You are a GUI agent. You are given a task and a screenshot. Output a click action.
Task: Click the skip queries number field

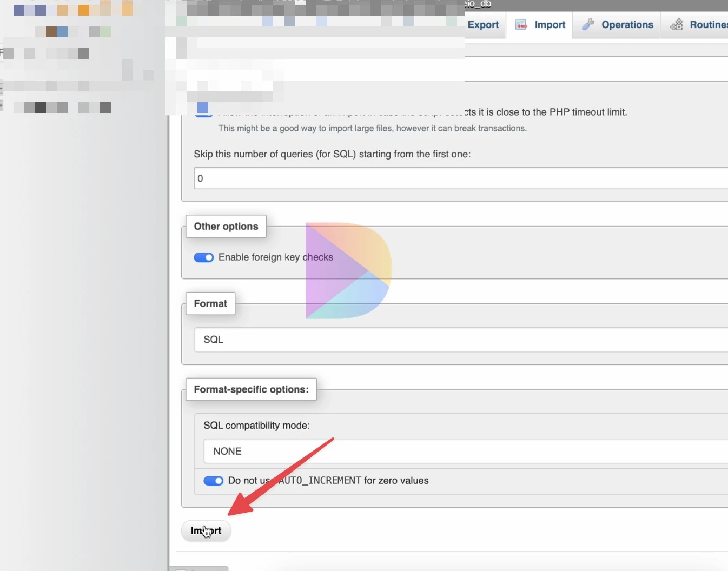(461, 178)
